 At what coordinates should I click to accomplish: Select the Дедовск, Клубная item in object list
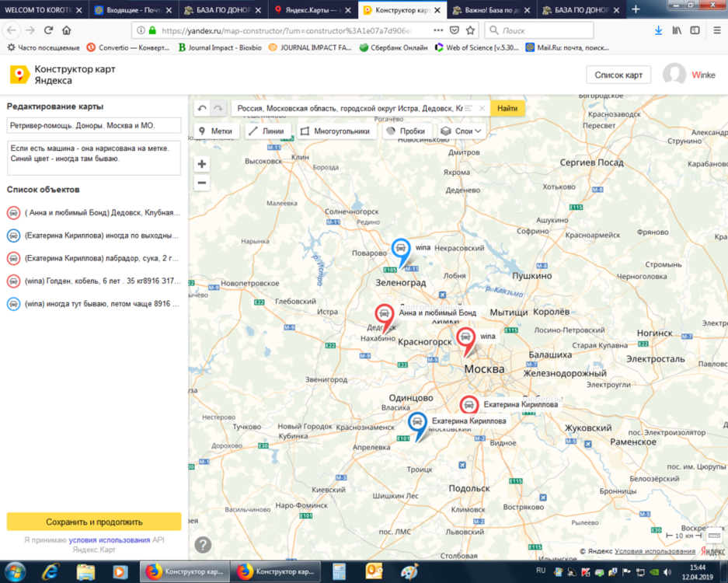(93, 212)
